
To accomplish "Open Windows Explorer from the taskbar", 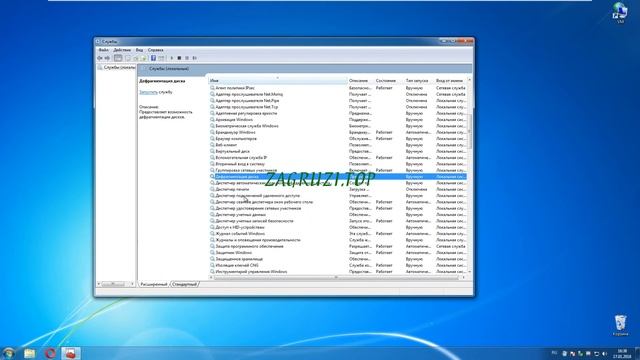I will click(x=29, y=353).
